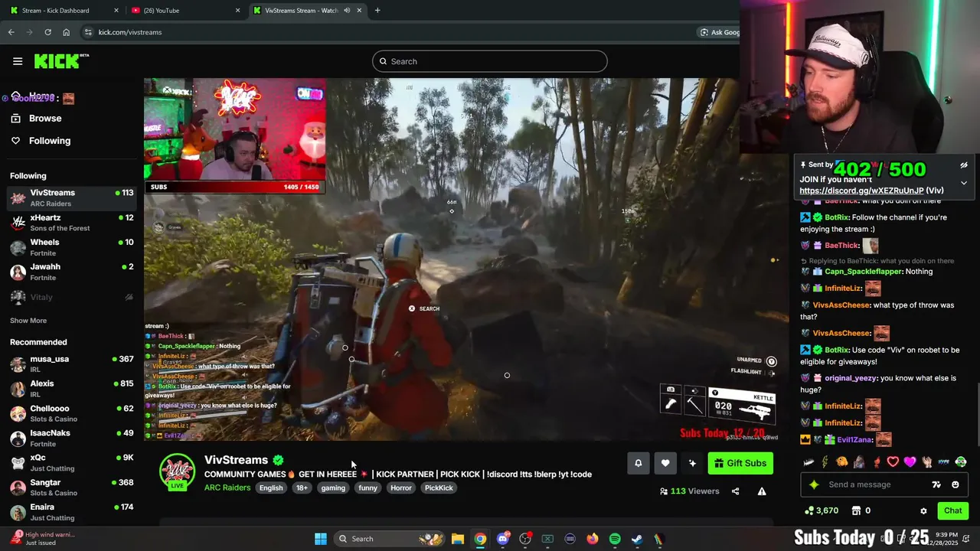This screenshot has width=980, height=551.
Task: Select the lightning bolt emote
Action: click(825, 461)
